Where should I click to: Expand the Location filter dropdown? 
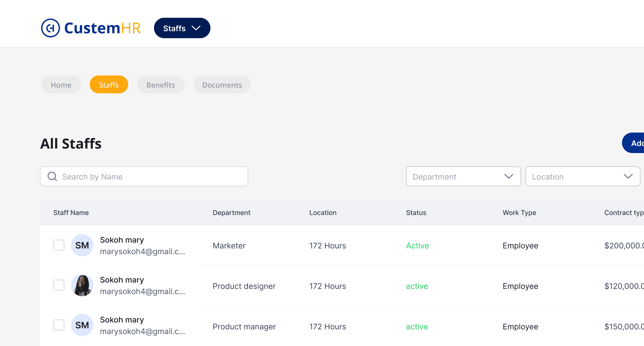583,176
